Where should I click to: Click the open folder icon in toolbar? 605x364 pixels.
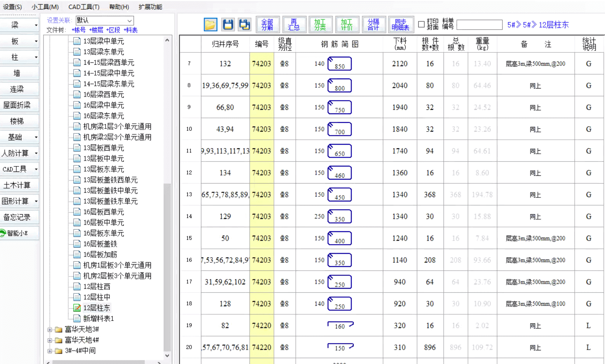click(x=210, y=24)
